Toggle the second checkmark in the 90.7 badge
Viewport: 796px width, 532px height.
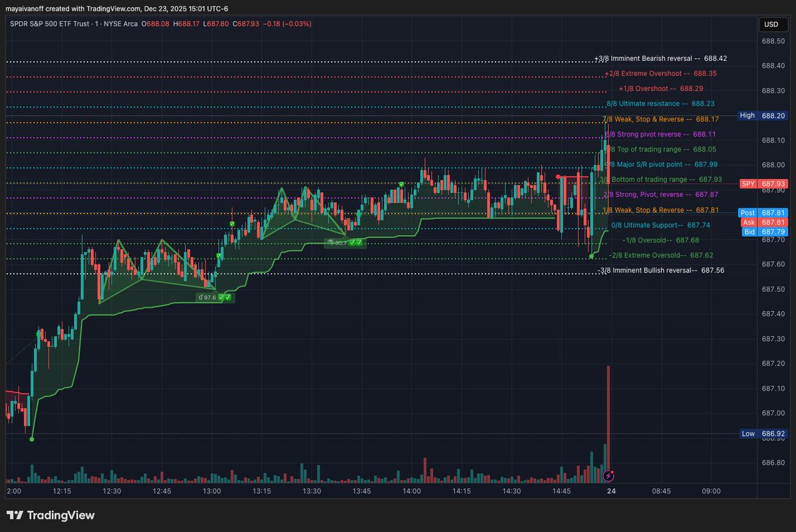coord(359,243)
